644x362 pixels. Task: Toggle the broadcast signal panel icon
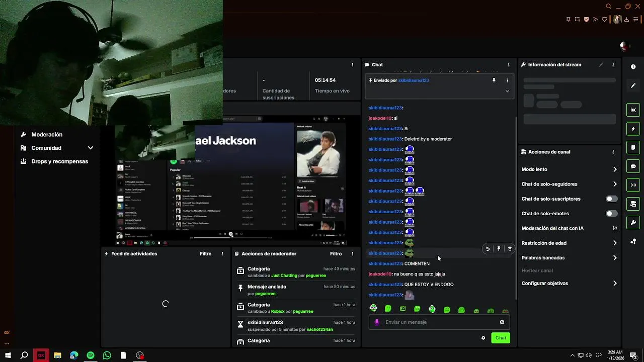point(633,185)
